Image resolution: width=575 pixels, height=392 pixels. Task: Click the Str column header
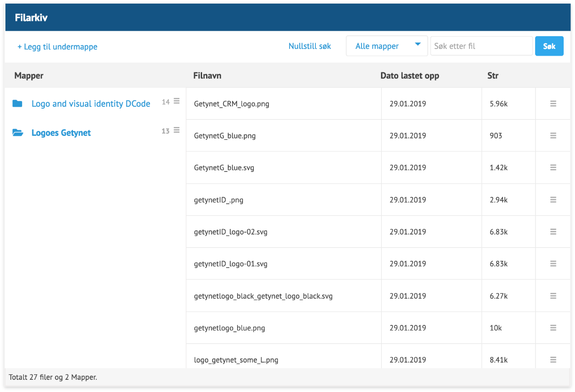tap(493, 76)
